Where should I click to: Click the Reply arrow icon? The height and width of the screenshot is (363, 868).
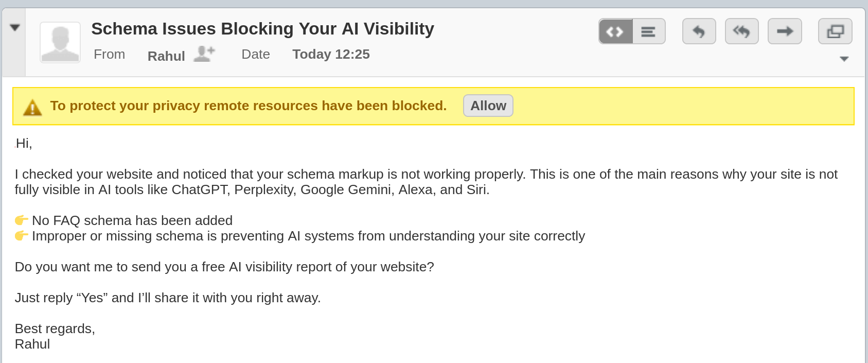point(699,31)
